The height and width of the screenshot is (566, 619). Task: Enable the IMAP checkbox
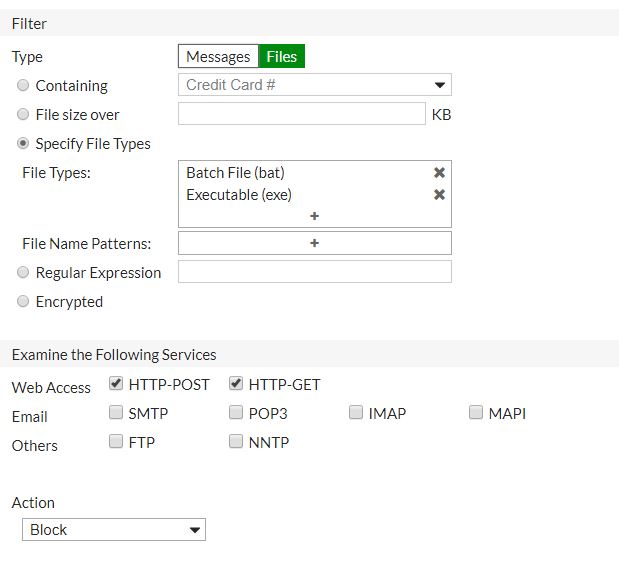(356, 412)
